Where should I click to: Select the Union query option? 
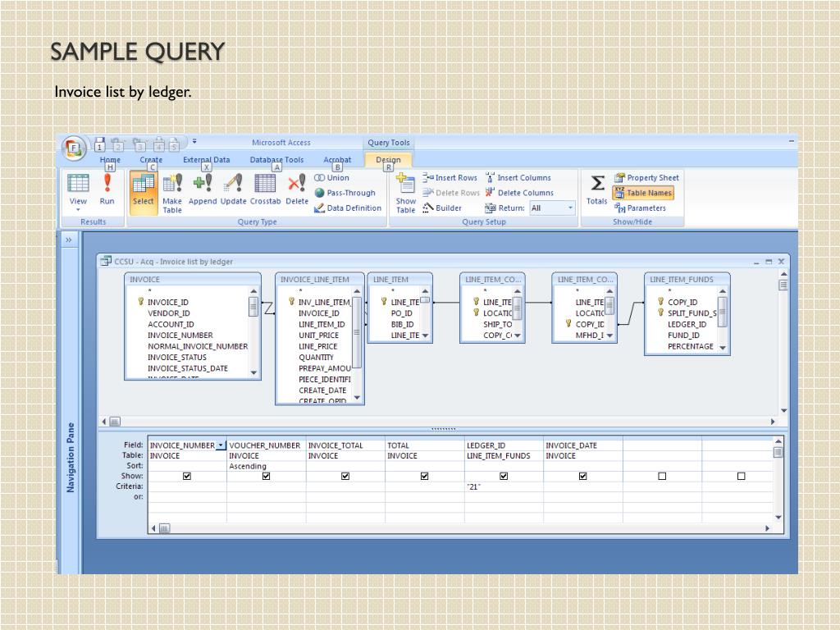[x=331, y=178]
